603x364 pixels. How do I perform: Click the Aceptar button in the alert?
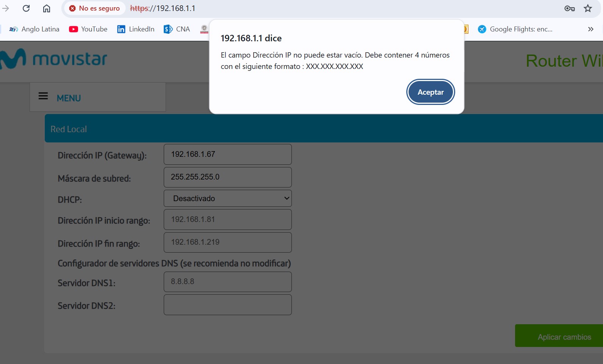(430, 92)
